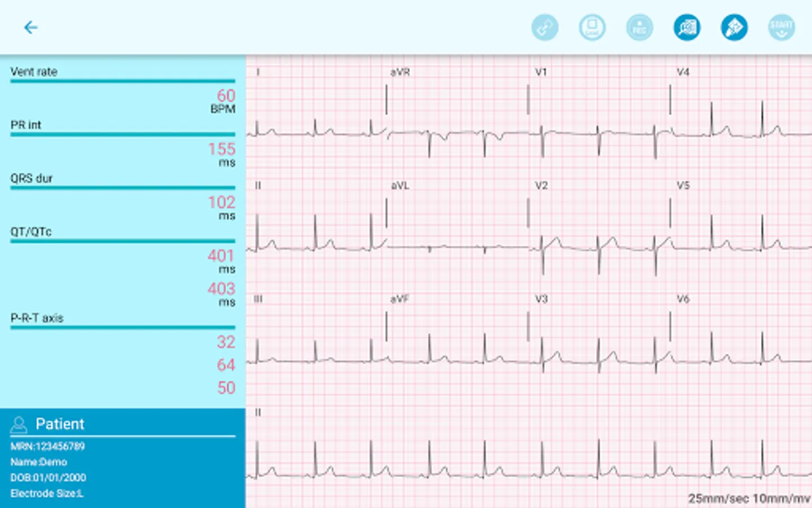Select the lead III label
Screen dimensions: 812x508
[258, 299]
